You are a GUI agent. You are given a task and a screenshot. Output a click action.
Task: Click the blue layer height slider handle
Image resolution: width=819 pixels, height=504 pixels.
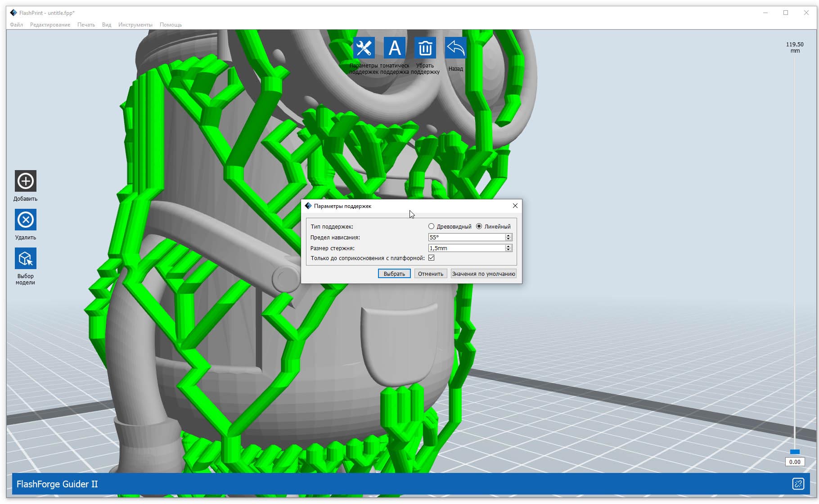point(795,452)
